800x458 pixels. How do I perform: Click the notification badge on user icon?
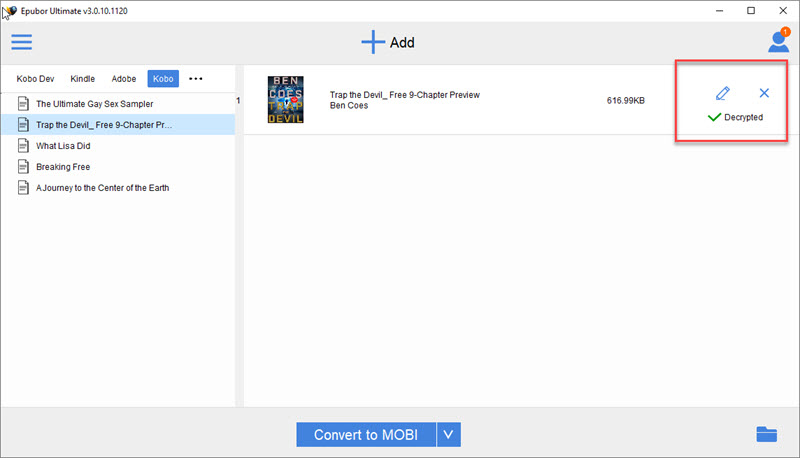coord(785,32)
